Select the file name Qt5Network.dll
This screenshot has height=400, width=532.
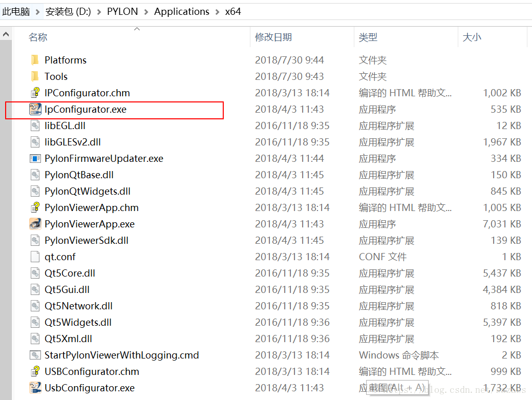pos(78,306)
